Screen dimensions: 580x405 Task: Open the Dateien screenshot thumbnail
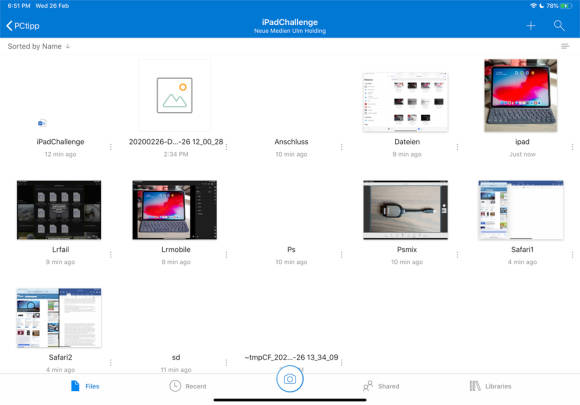click(x=405, y=102)
